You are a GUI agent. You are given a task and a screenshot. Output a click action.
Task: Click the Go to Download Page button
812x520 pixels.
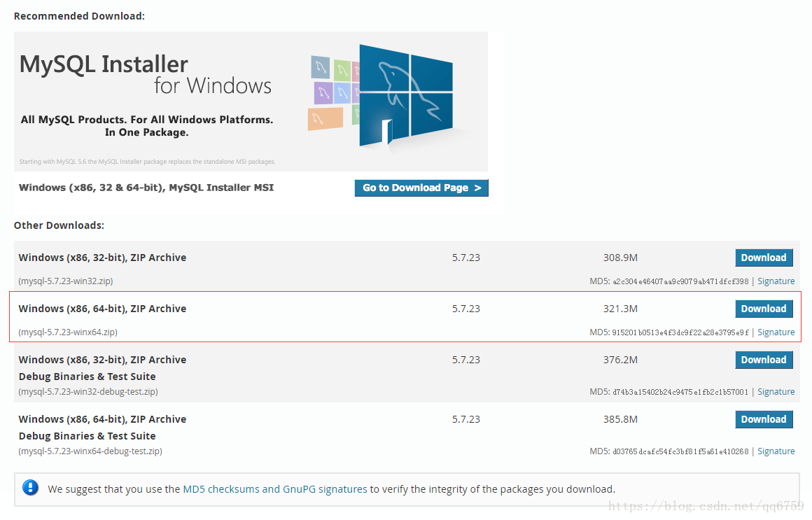pos(421,188)
